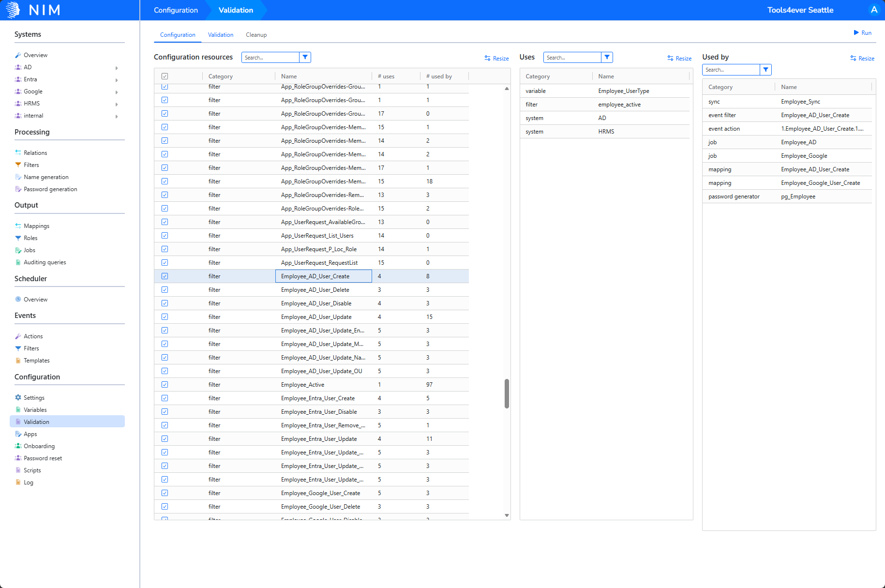The width and height of the screenshot is (885, 588).
Task: Open Roles under Output
Action: pos(30,238)
